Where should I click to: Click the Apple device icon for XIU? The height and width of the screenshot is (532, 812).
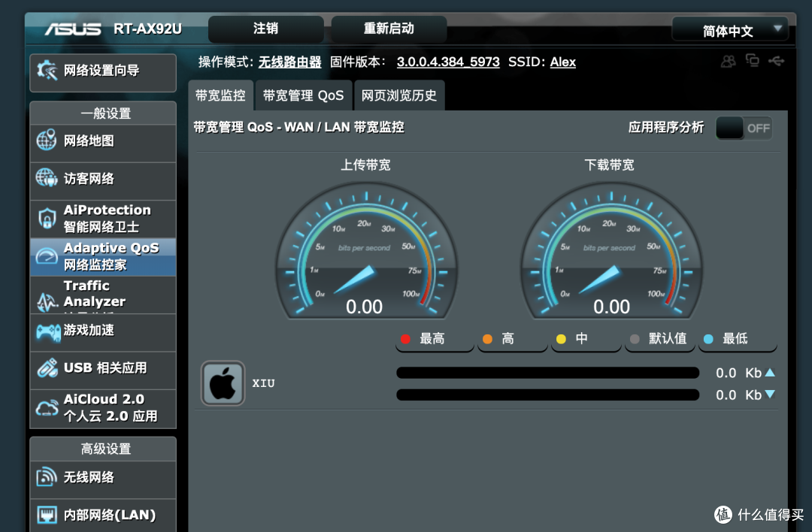(223, 383)
